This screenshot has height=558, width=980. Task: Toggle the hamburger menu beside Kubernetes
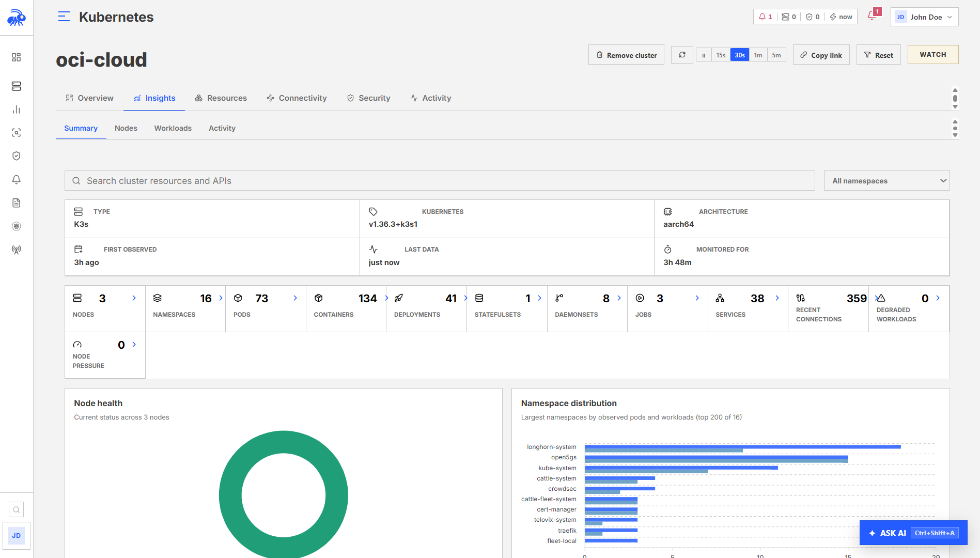coord(64,17)
